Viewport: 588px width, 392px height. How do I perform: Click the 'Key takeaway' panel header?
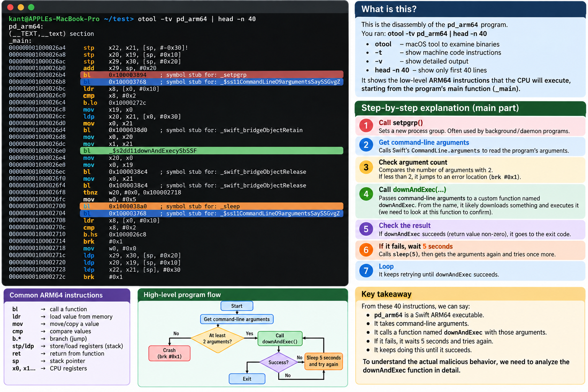pyautogui.click(x=470, y=294)
